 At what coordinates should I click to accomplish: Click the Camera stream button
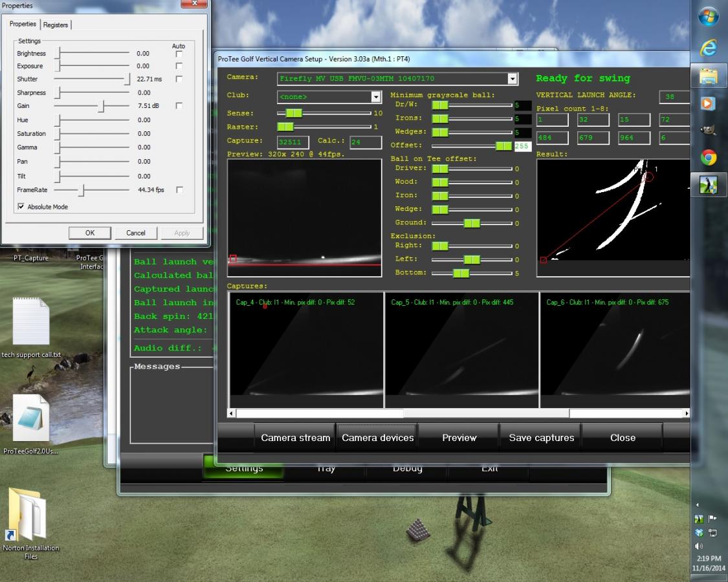pyautogui.click(x=295, y=438)
